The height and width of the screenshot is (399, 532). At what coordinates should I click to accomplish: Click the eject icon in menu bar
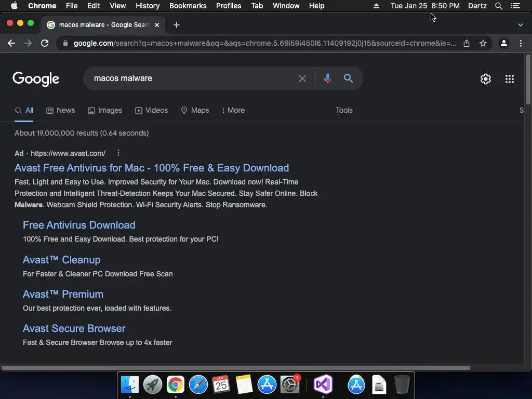tap(376, 6)
